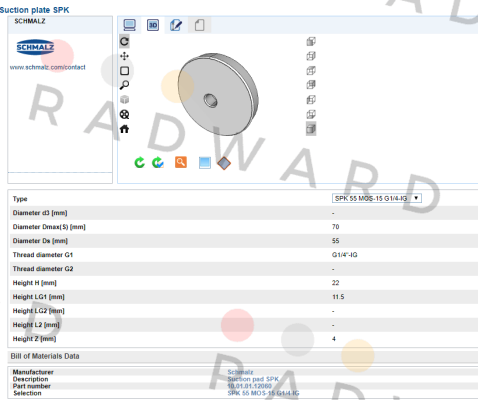Open the edit document tab
Image resolution: width=478 pixels, height=400 pixels.
[176, 25]
